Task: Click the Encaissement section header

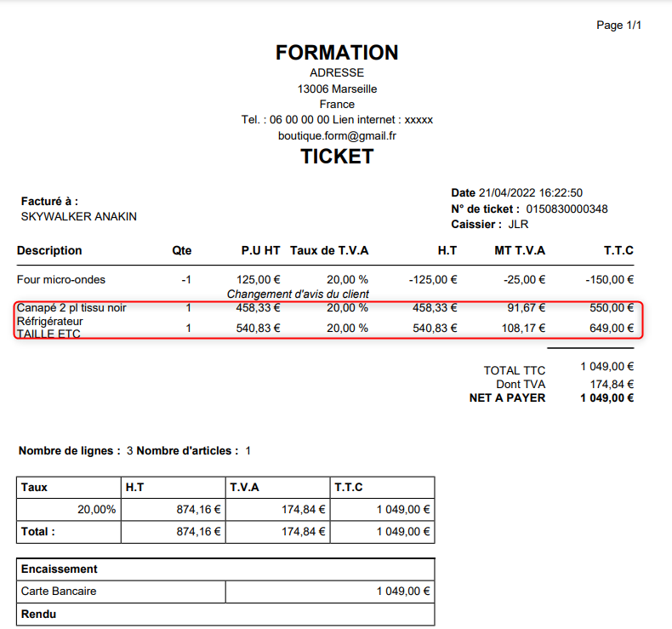Action: (60, 569)
